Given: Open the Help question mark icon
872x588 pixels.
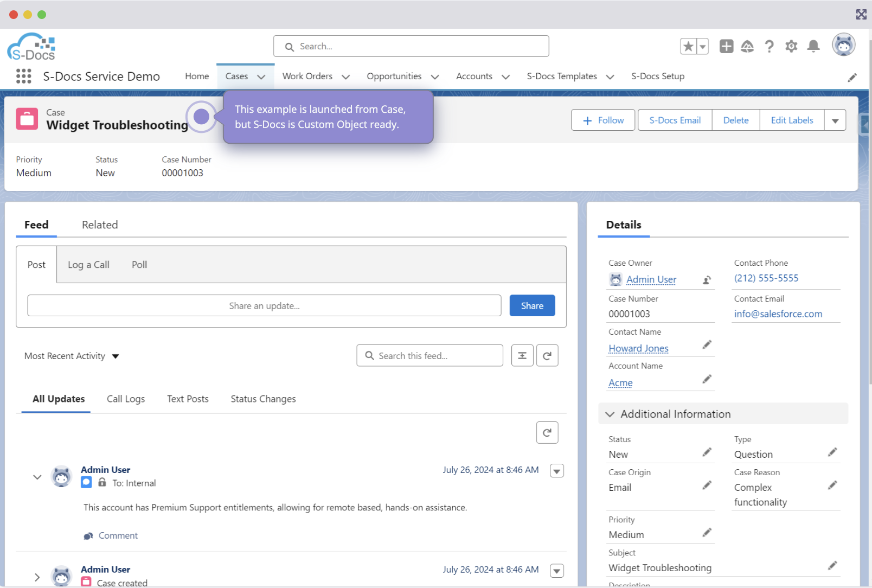Looking at the screenshot, I should tap(769, 47).
